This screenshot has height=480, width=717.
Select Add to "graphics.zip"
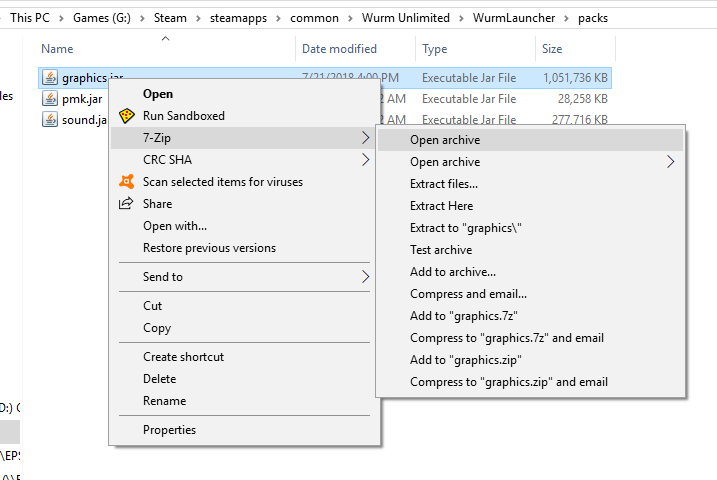coord(530,360)
